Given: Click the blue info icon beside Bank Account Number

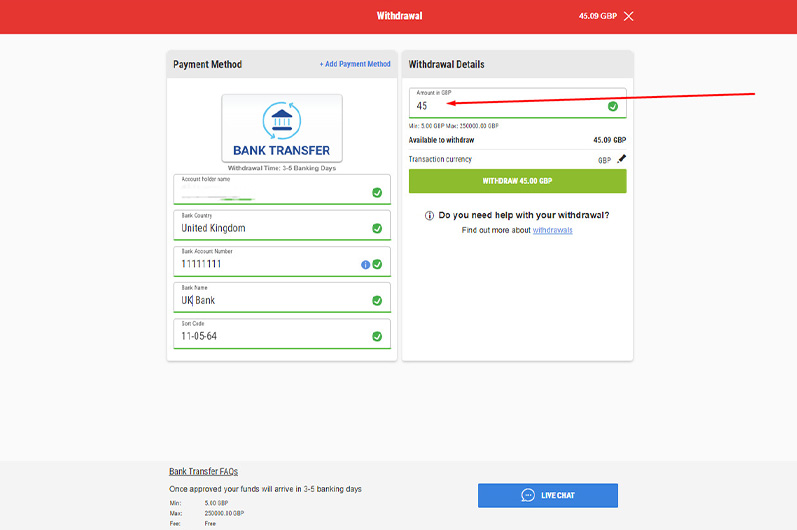Looking at the screenshot, I should 365,265.
